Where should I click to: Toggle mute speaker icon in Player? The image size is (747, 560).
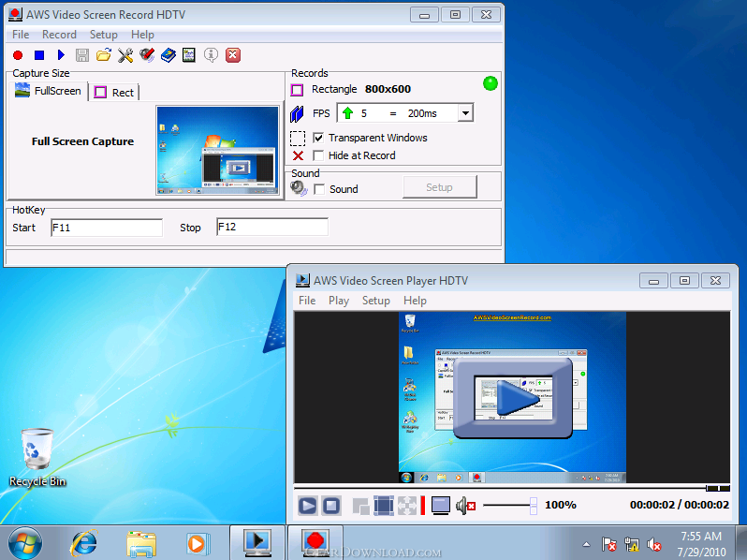(x=465, y=506)
